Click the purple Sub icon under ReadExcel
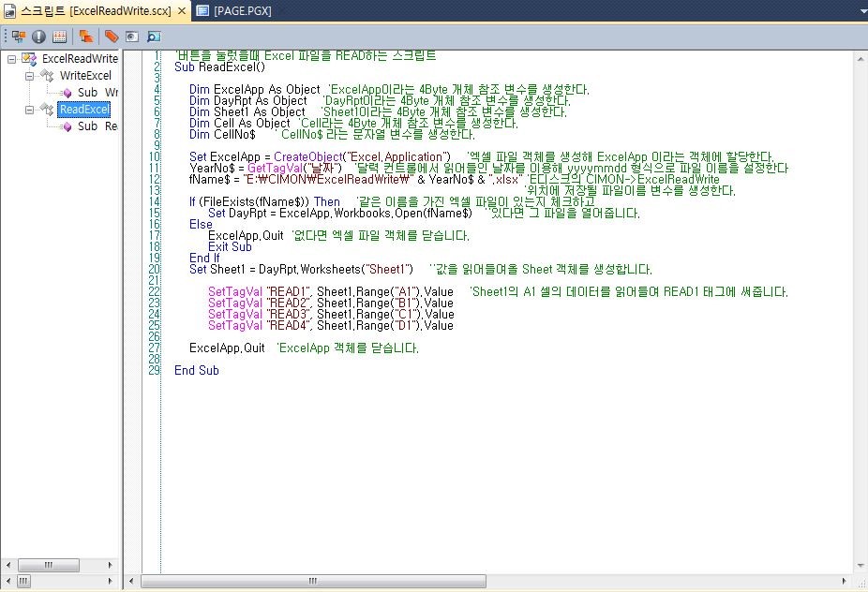This screenshot has height=592, width=868. click(67, 126)
